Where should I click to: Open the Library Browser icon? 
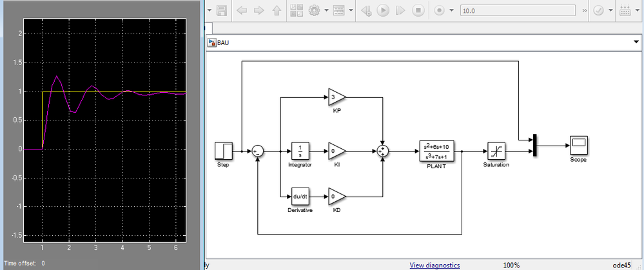coord(297,10)
